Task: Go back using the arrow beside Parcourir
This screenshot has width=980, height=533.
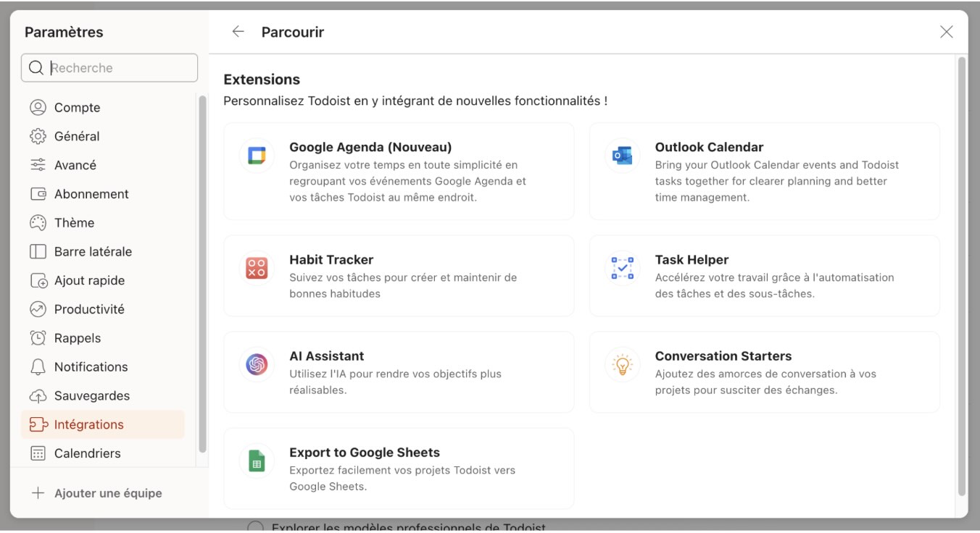Action: coord(238,32)
